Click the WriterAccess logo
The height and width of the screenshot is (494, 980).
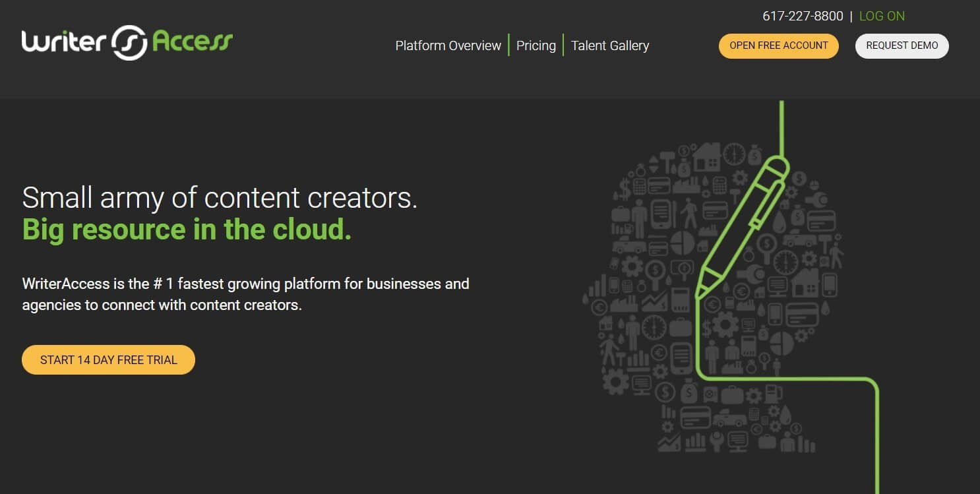tap(127, 43)
